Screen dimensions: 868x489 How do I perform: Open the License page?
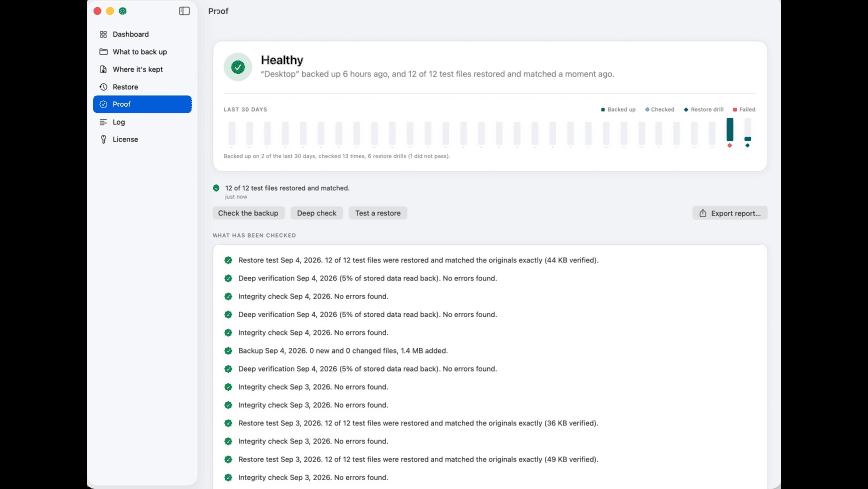pos(142,139)
